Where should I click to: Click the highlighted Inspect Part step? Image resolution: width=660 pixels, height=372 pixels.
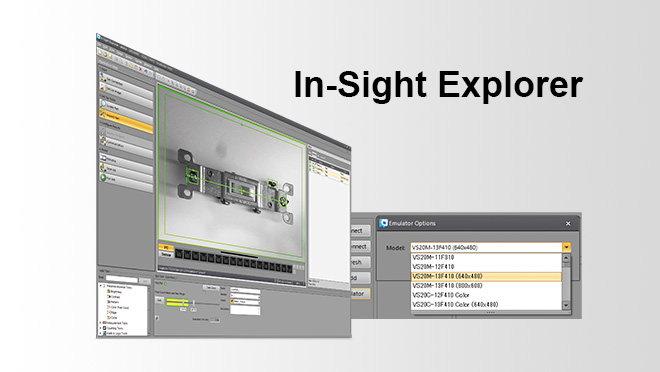point(126,121)
